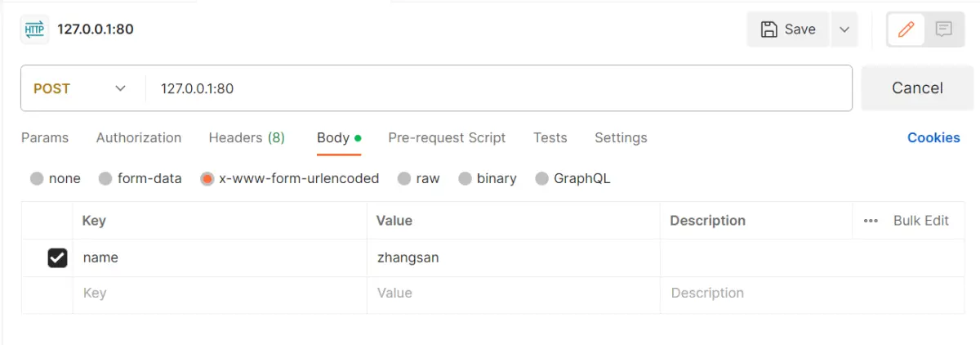Select the form-data radio option
This screenshot has width=980, height=345.
105,178
